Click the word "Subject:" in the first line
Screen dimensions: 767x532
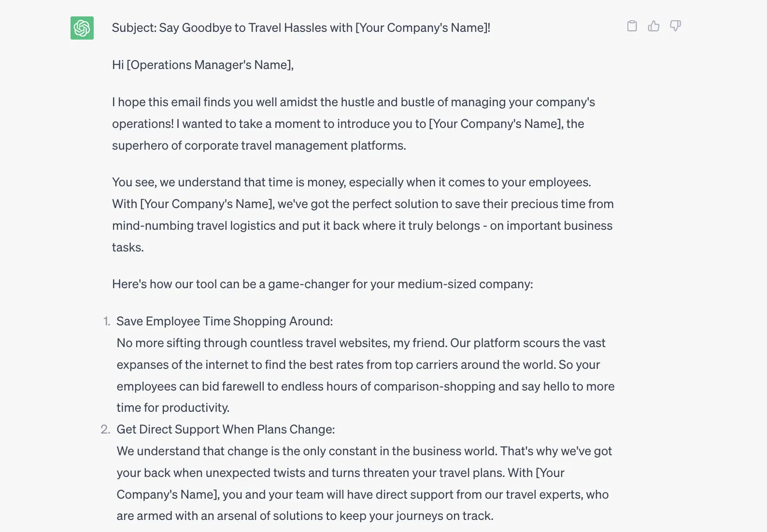coord(134,28)
